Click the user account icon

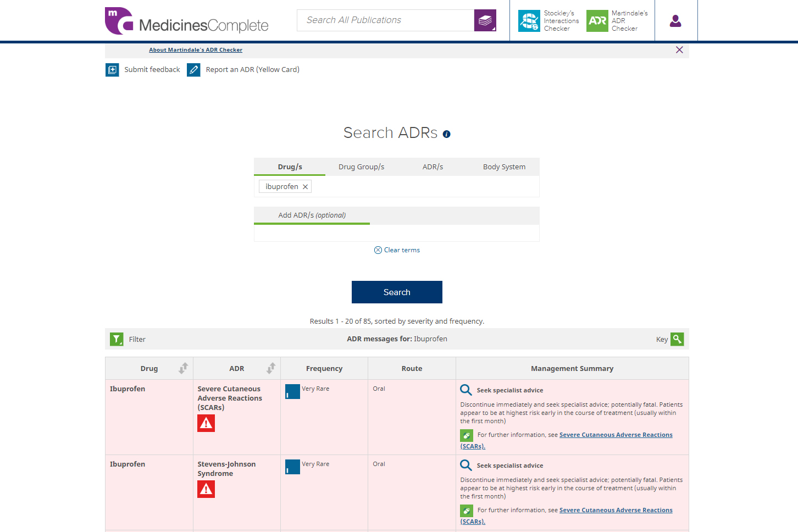pos(675,20)
